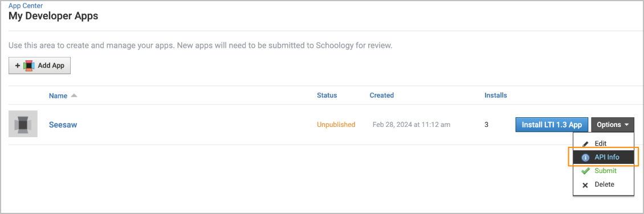Sort by the Status column header
The image size is (644, 214).
327,95
